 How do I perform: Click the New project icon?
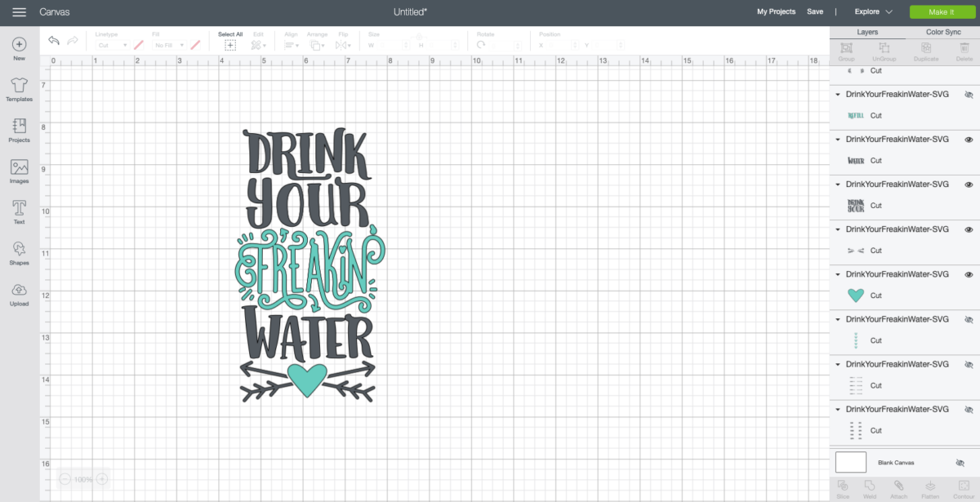point(19,44)
